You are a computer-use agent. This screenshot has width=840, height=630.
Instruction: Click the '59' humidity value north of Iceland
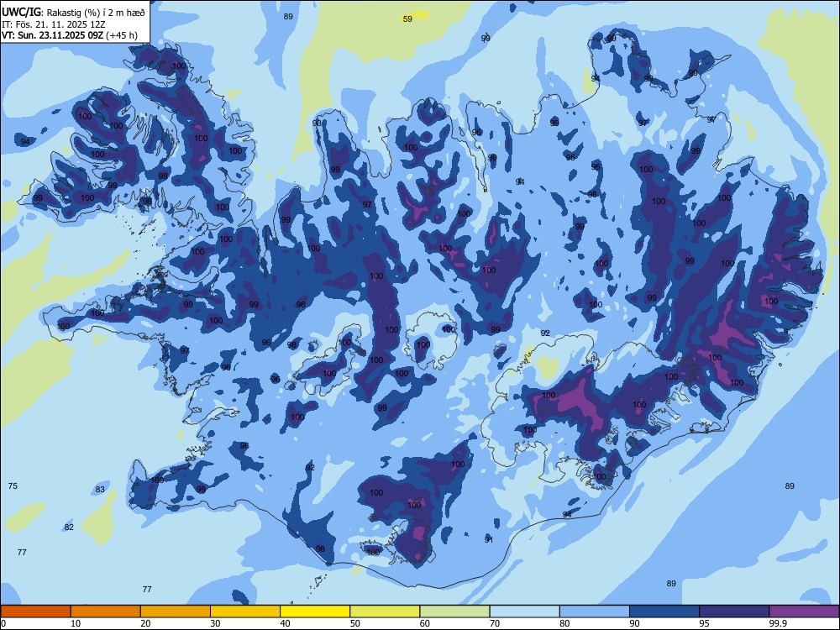pyautogui.click(x=407, y=18)
